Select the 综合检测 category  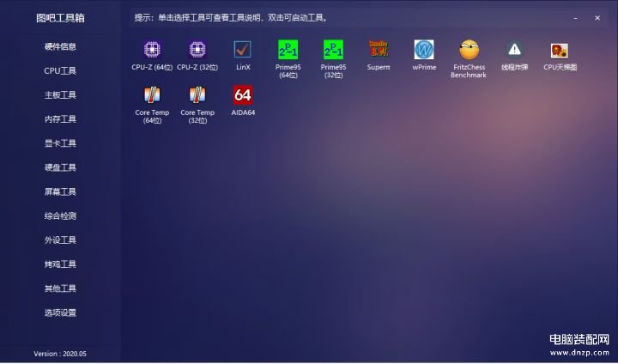60,215
